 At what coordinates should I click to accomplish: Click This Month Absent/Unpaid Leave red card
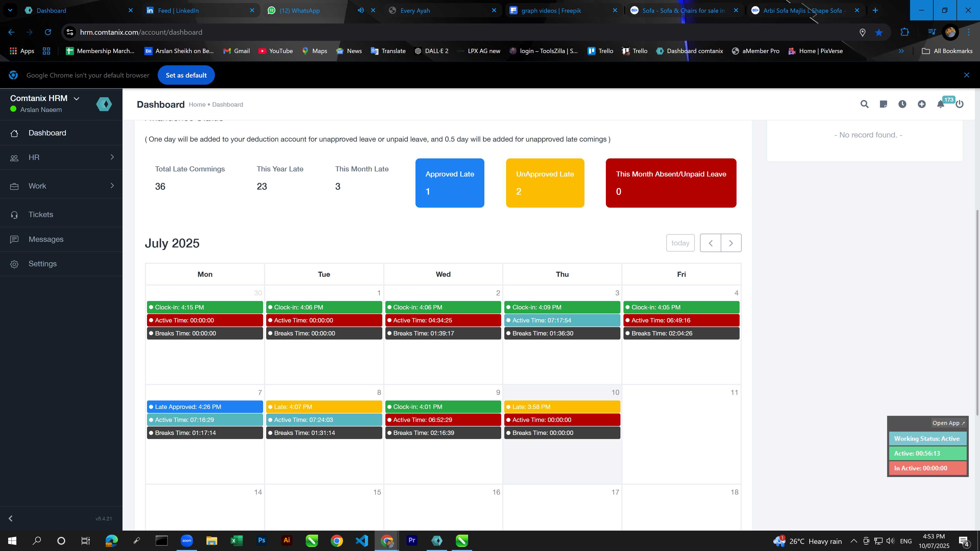pos(671,183)
